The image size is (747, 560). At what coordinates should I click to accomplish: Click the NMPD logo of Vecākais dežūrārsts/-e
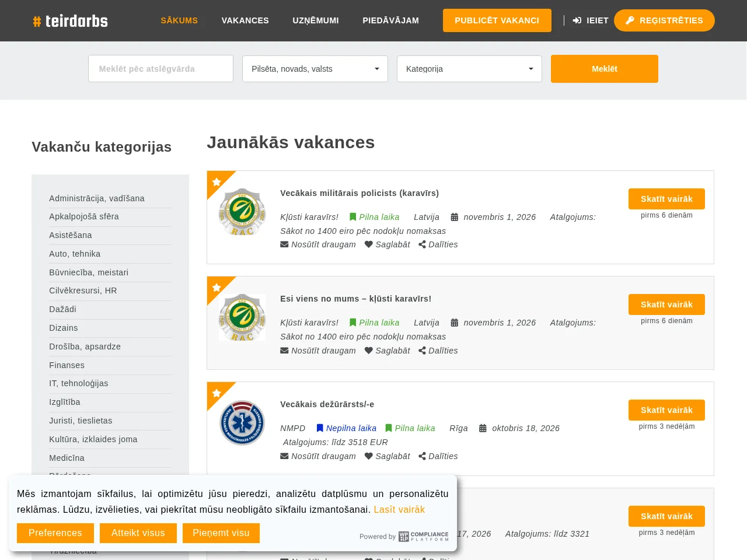pyautogui.click(x=242, y=423)
